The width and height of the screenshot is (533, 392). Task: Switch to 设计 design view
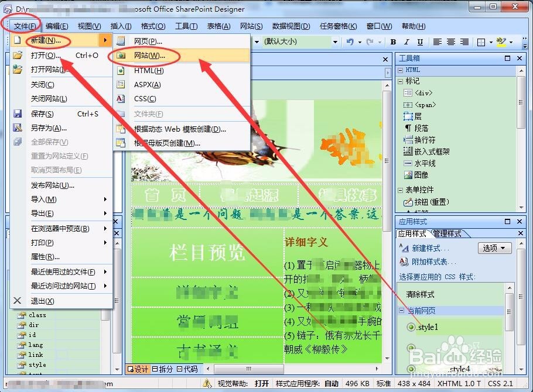pos(138,369)
